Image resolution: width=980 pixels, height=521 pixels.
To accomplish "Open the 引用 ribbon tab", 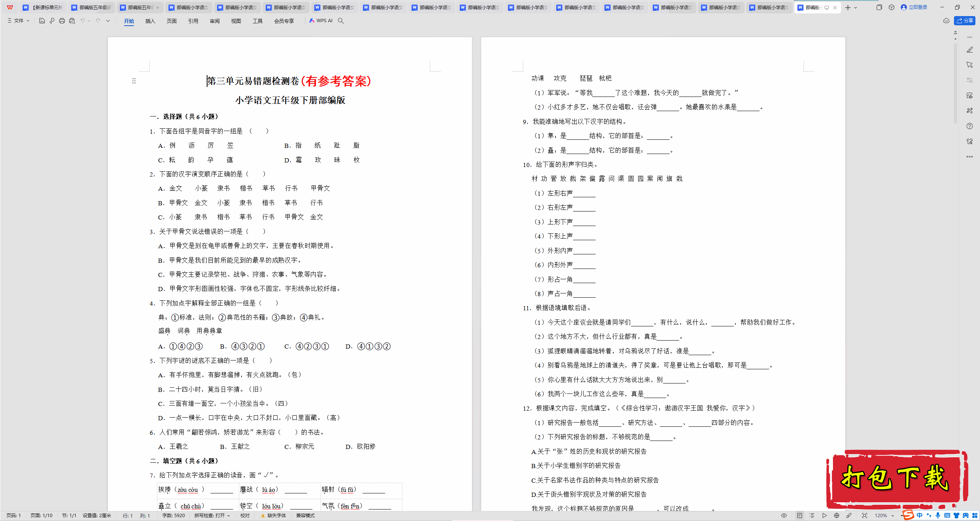I will click(193, 21).
